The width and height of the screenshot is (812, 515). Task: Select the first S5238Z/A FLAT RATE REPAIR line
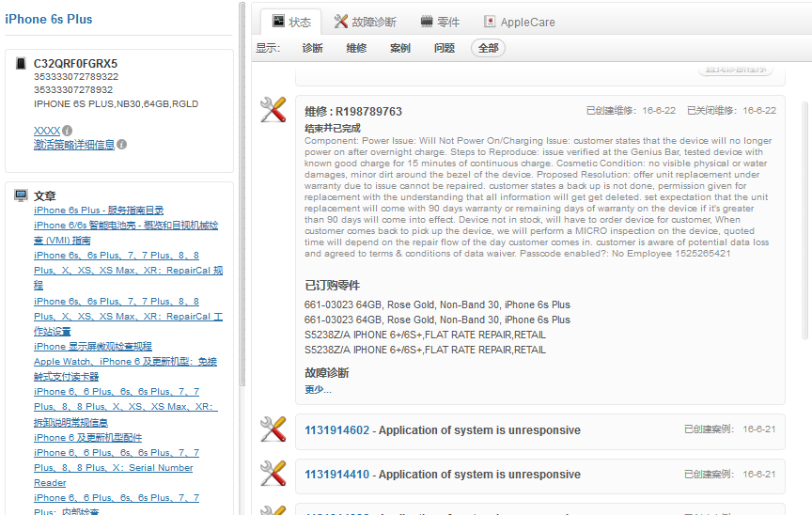coord(425,335)
